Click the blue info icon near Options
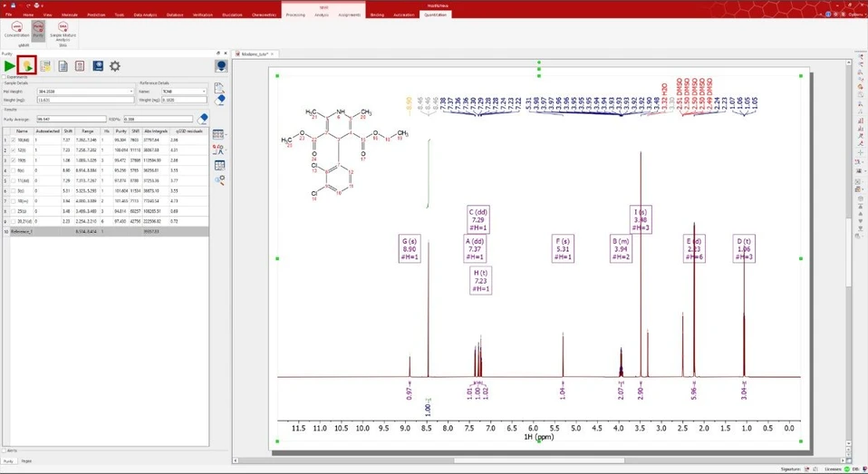This screenshot has height=474, width=868. [x=828, y=15]
